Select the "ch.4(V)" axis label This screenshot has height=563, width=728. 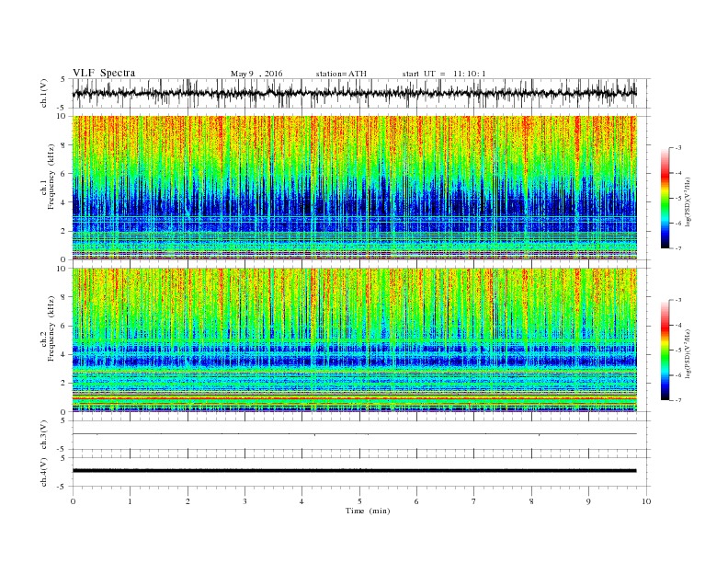coord(44,472)
